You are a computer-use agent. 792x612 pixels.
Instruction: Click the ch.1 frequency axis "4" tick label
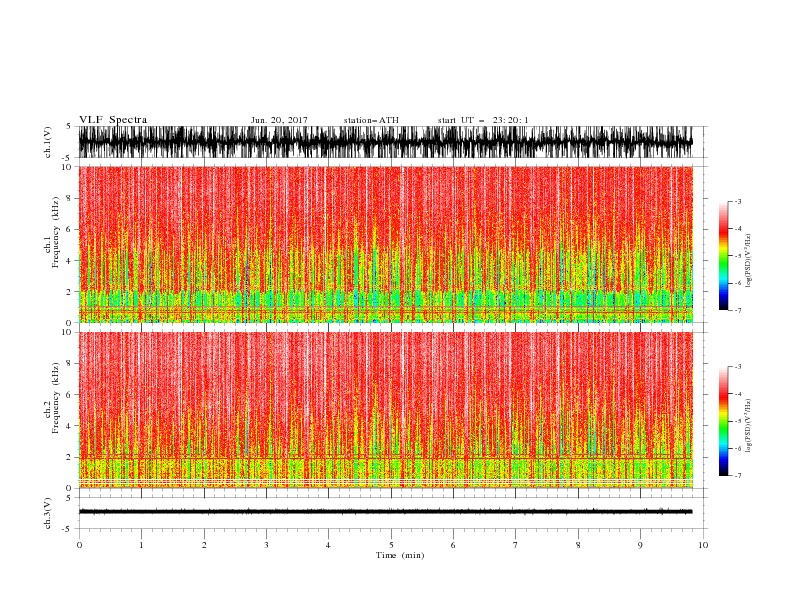click(69, 261)
